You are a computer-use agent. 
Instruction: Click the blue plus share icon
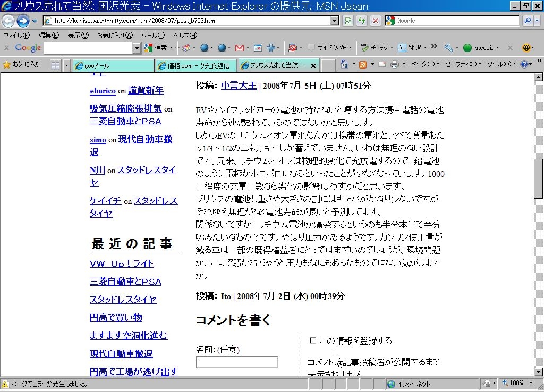tap(271, 48)
